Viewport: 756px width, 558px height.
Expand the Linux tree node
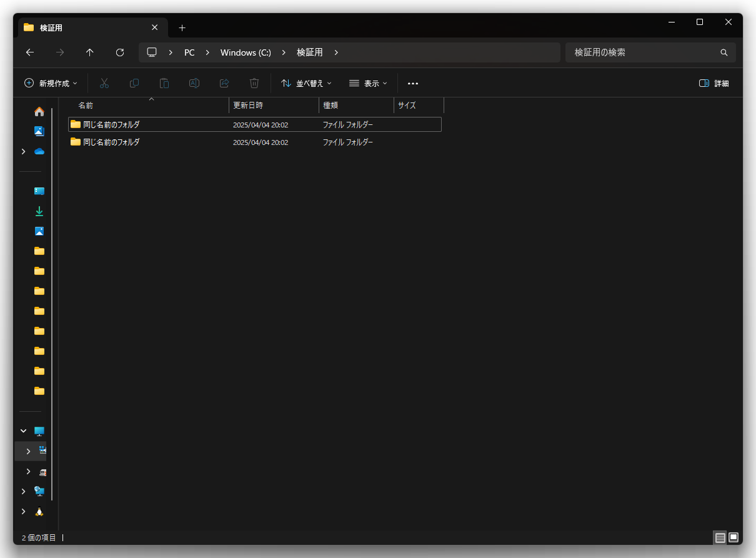[24, 511]
